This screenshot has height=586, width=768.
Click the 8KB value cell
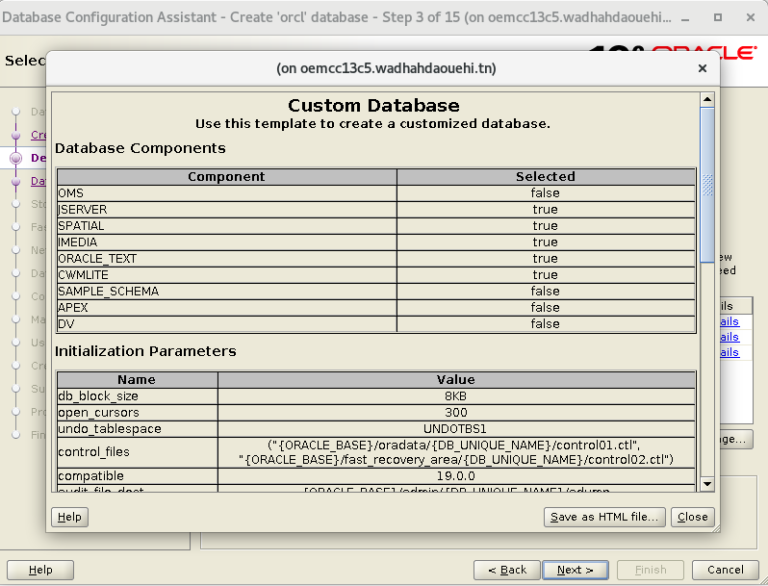[x=456, y=396]
